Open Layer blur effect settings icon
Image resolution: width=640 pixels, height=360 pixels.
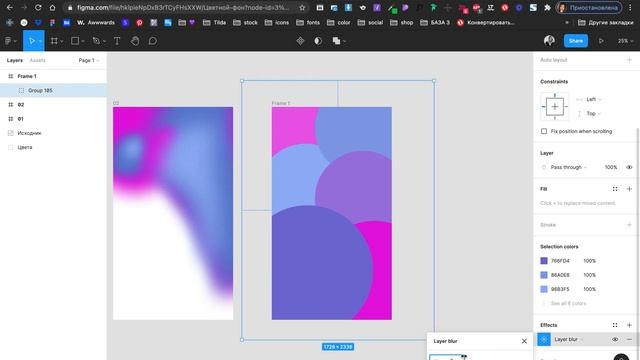(544, 340)
